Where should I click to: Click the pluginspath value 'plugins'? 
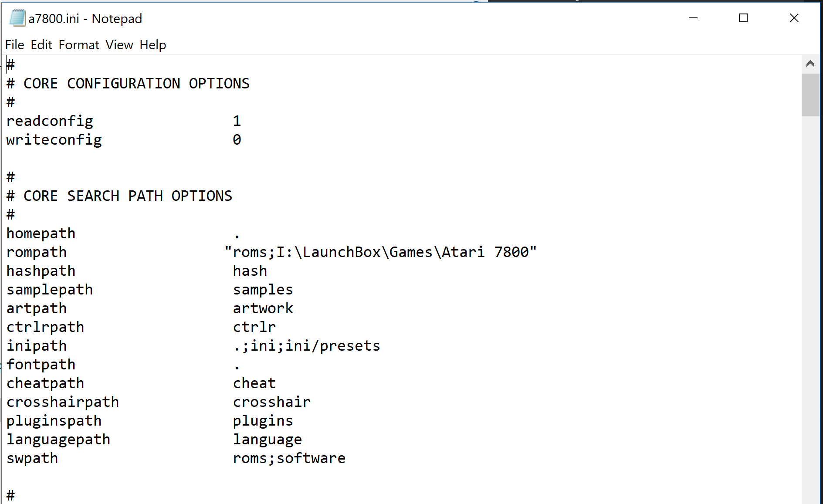263,421
